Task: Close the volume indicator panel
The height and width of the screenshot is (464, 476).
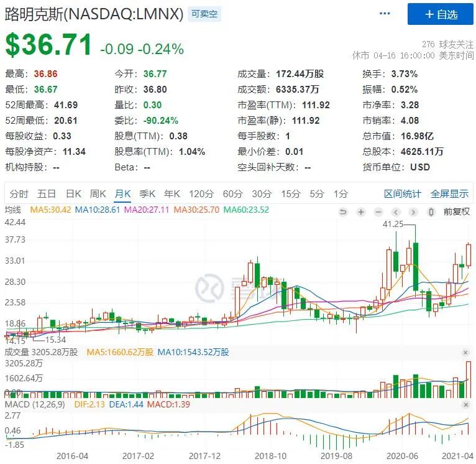Action: (465, 353)
